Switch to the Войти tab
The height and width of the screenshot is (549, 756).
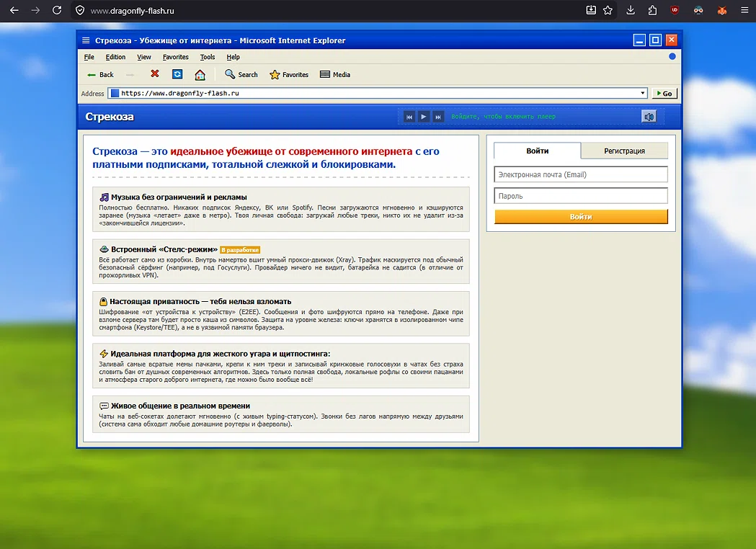(x=537, y=151)
